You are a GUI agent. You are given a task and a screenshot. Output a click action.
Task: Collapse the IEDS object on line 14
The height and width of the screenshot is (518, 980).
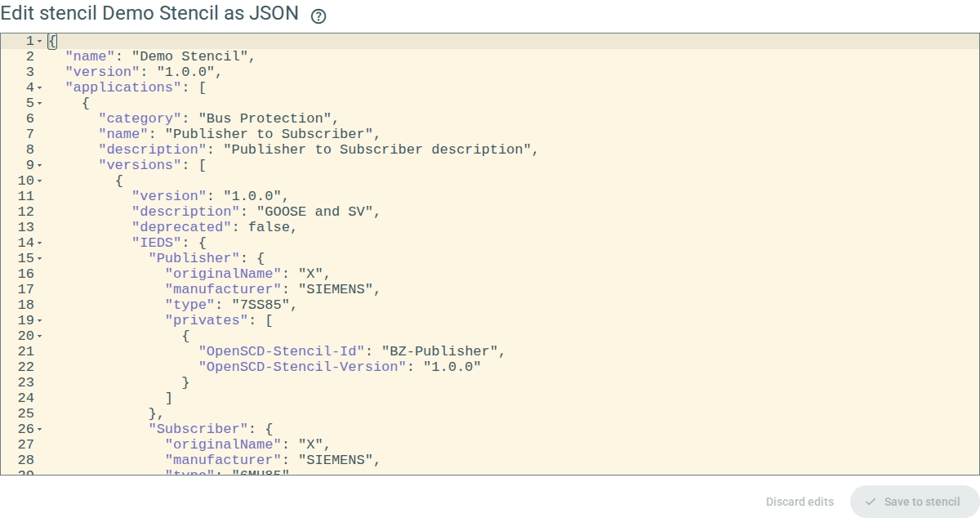(39, 243)
